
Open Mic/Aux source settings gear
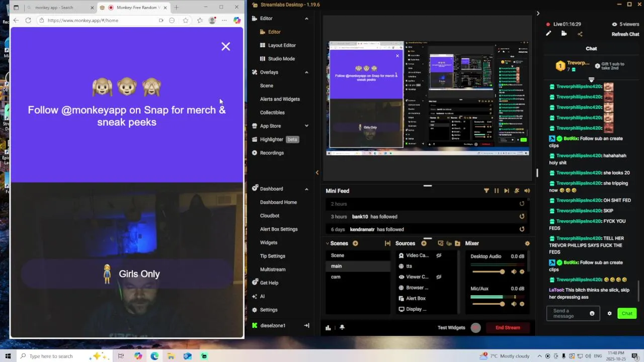tap(522, 304)
